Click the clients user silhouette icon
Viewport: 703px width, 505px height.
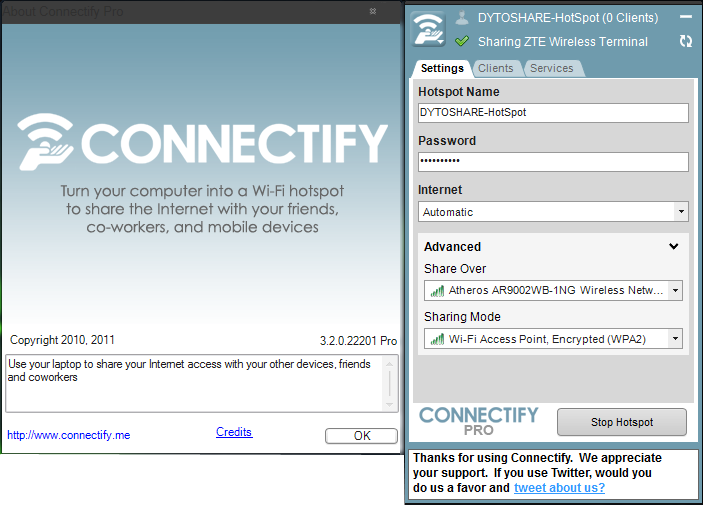(x=462, y=18)
